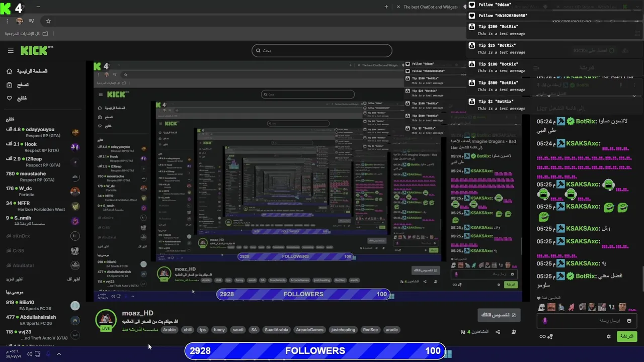Screen dimensions: 644x362
Task: Click the moaz_HD LIVE avatar below the player
Action: 106,320
